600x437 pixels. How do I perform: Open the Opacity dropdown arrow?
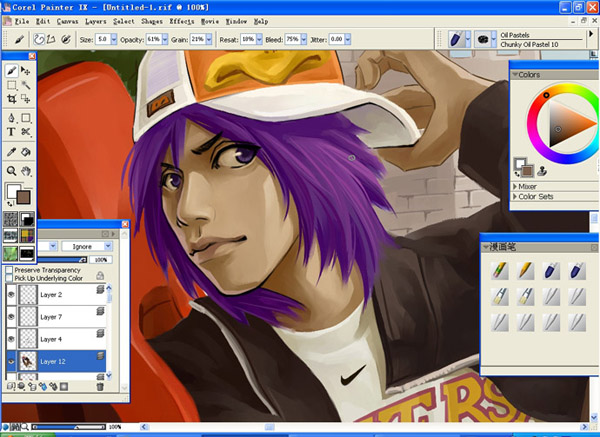click(x=166, y=39)
